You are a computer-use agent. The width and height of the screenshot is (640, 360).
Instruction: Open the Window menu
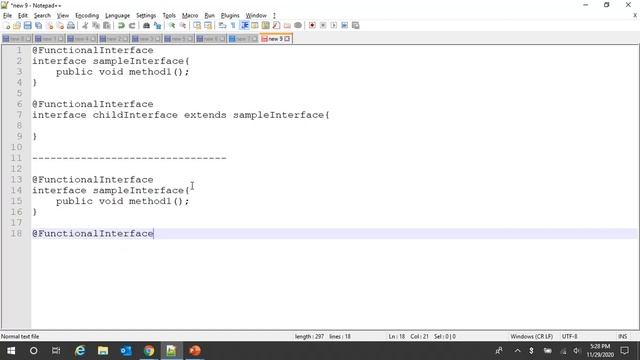point(256,16)
